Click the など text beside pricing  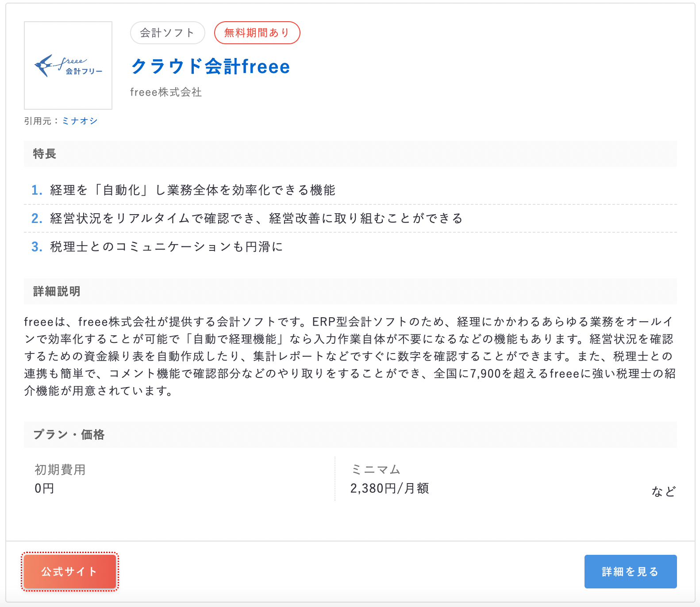coord(663,492)
